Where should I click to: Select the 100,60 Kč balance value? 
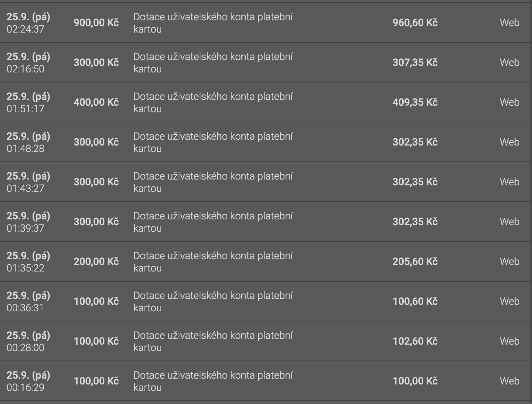click(x=415, y=302)
